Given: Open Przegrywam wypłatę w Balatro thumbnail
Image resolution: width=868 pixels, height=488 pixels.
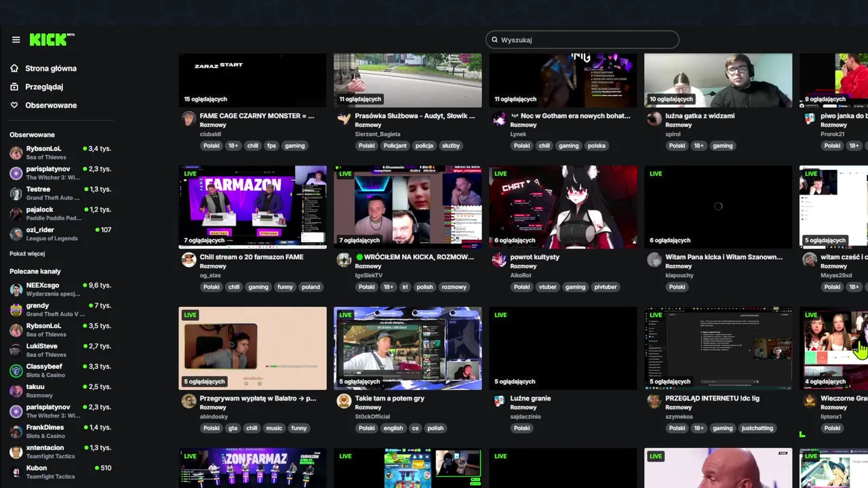Looking at the screenshot, I should pos(252,348).
